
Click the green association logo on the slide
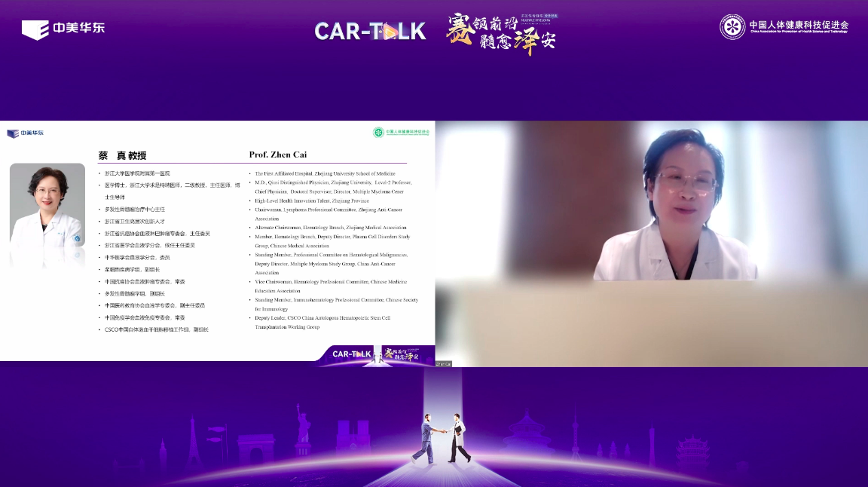401,132
